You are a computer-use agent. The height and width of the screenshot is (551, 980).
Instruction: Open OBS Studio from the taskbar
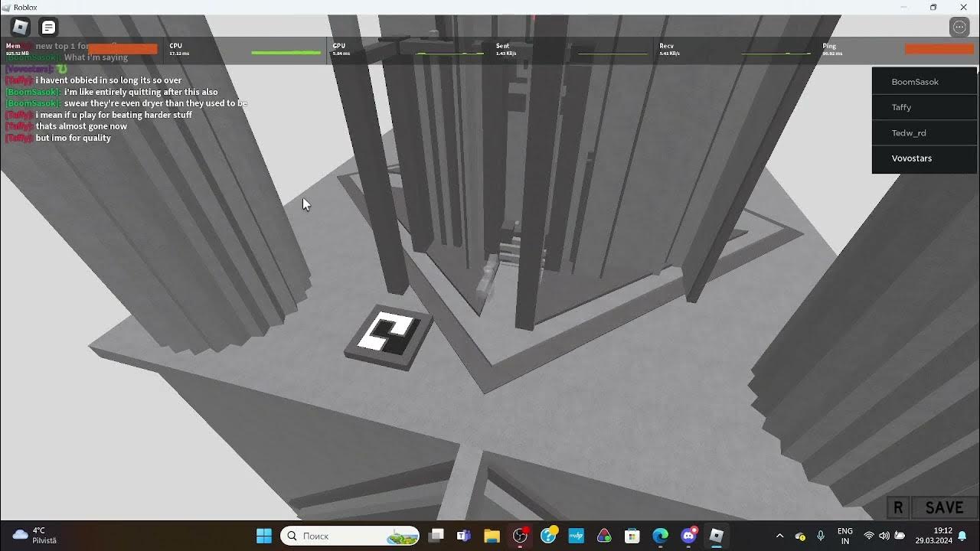[x=521, y=536]
